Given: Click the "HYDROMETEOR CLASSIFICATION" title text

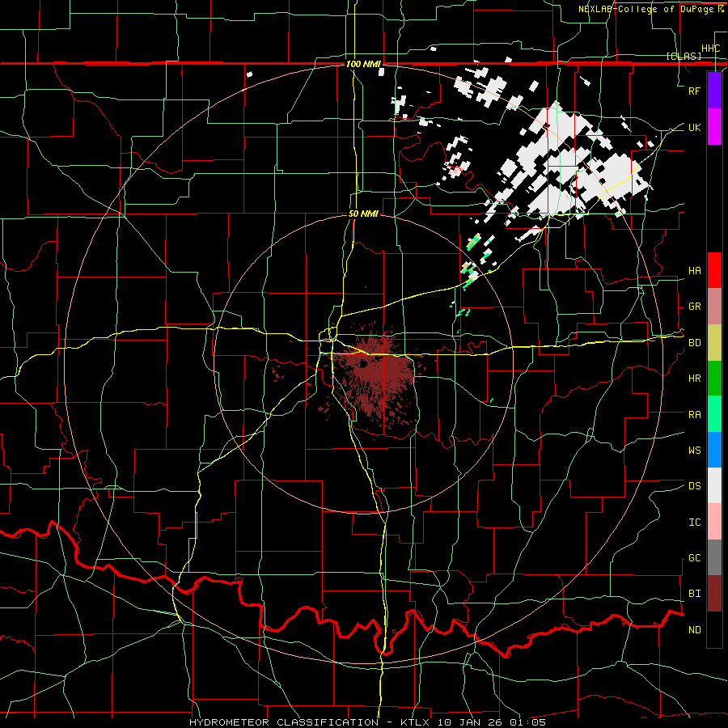Looking at the screenshot, I should pos(284,722).
